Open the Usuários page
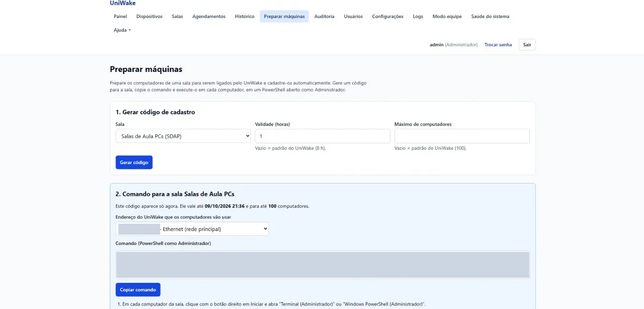The height and width of the screenshot is (309, 644). 353,17
